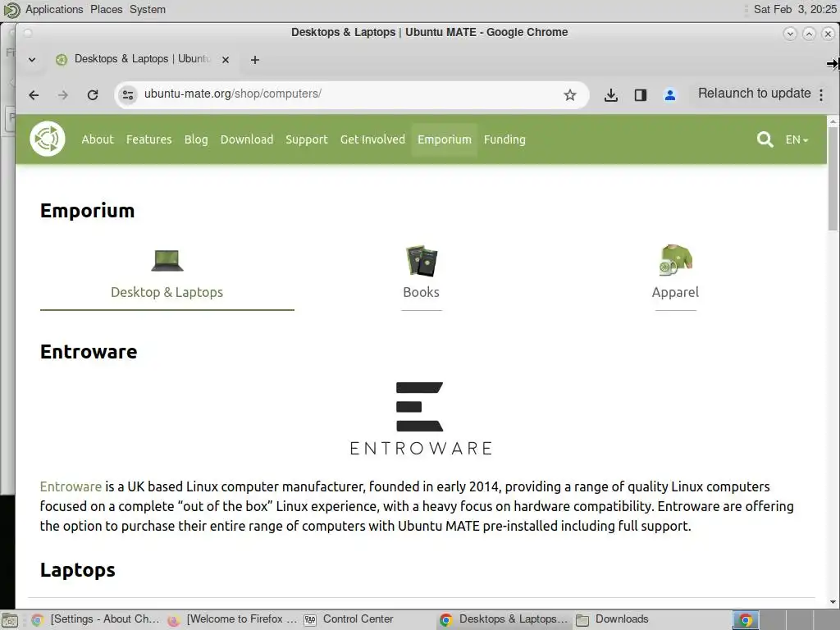840x630 pixels.
Task: Open a new tab with plus icon
Action: [255, 60]
